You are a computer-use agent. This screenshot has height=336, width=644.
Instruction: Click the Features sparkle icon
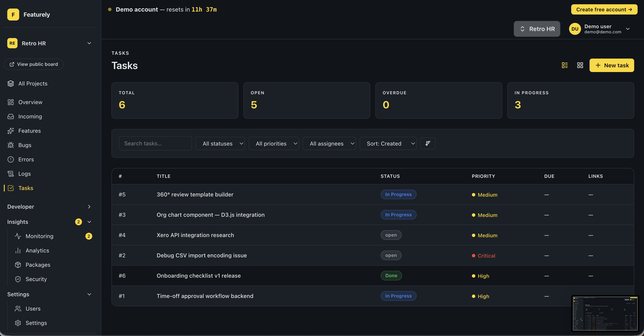(x=11, y=131)
